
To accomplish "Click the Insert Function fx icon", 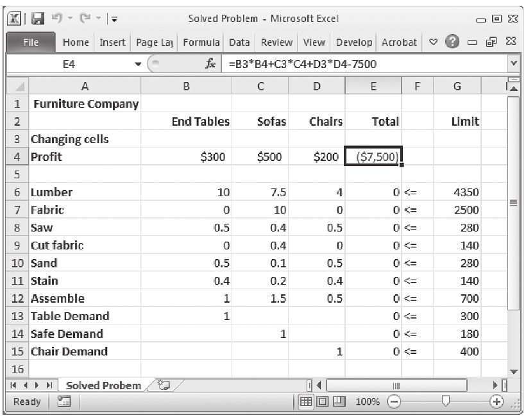I will point(209,64).
